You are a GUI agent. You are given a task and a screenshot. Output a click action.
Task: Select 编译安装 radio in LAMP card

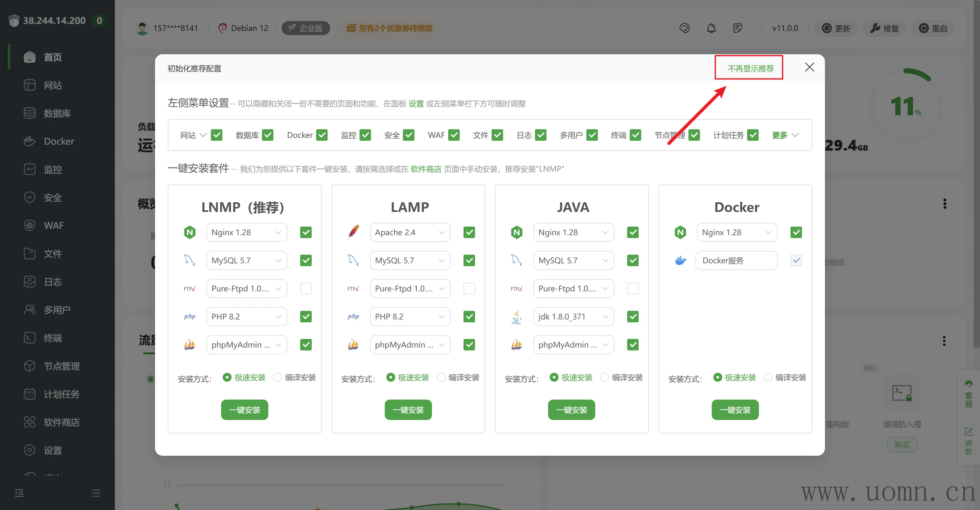click(x=441, y=377)
